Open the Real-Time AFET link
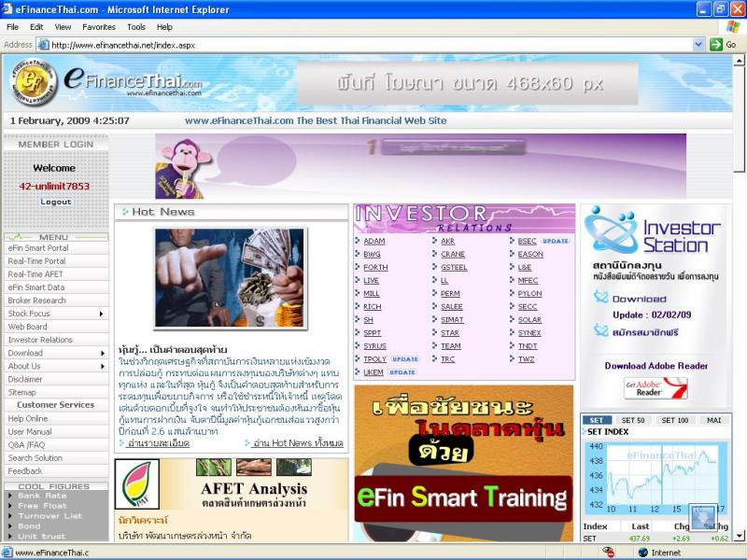This screenshot has width=747, height=560. coord(35,274)
